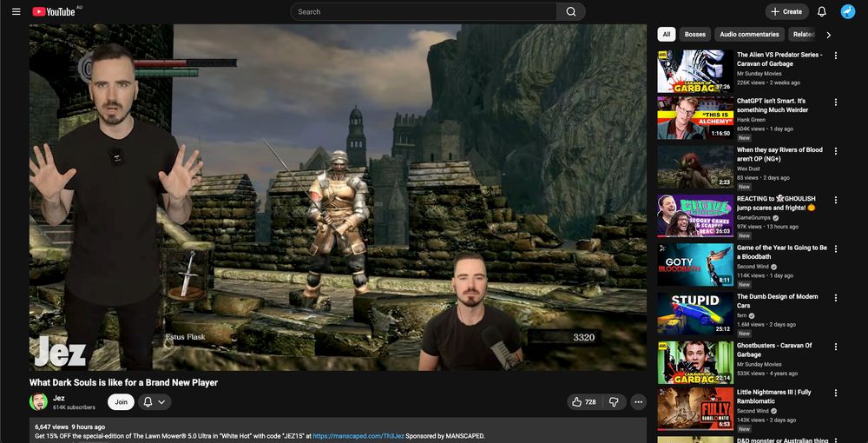Image resolution: width=868 pixels, height=443 pixels.
Task: Open the account avatar menu
Action: (x=847, y=11)
